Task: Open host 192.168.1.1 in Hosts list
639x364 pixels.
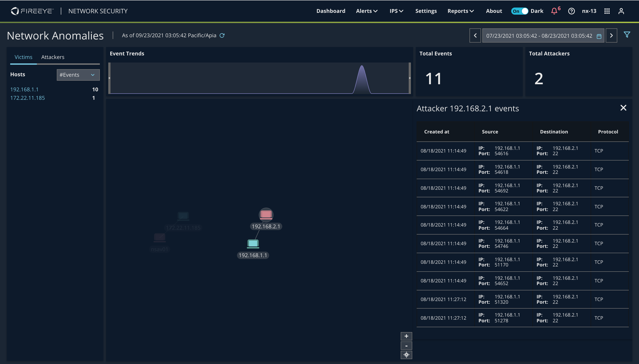Action: point(24,90)
